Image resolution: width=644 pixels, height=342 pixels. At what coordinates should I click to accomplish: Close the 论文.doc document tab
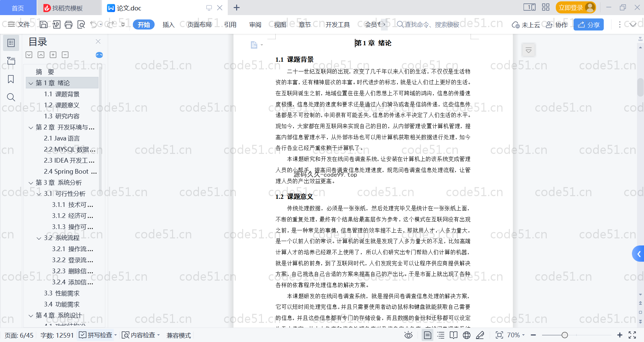point(220,7)
